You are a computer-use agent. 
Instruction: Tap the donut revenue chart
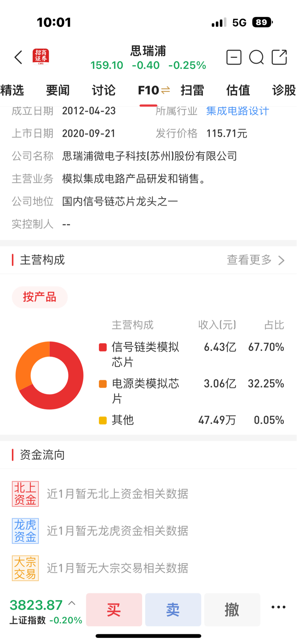pos(49,375)
